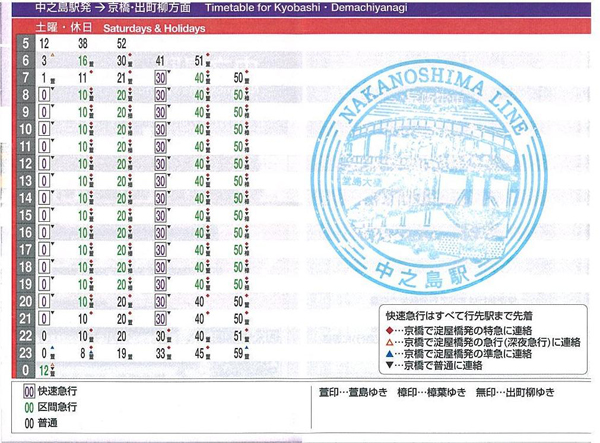Viewport: 600px width, 443px height.
Task: Click the 区間急行 legend label
Action: [x=57, y=407]
